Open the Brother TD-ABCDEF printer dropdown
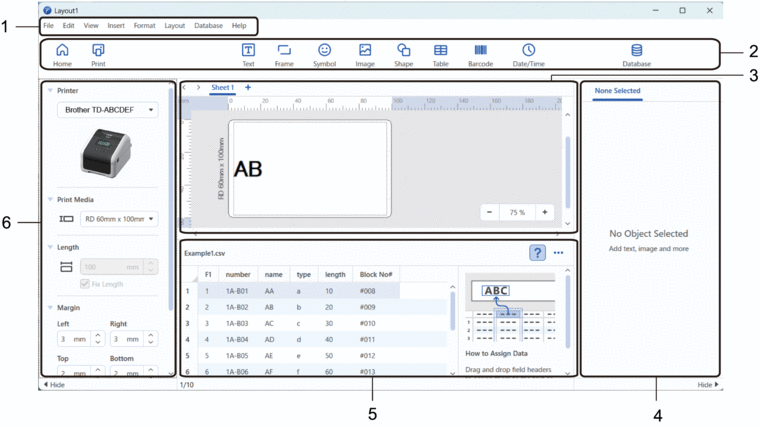Viewport: 760px width, 427px height. [107, 110]
